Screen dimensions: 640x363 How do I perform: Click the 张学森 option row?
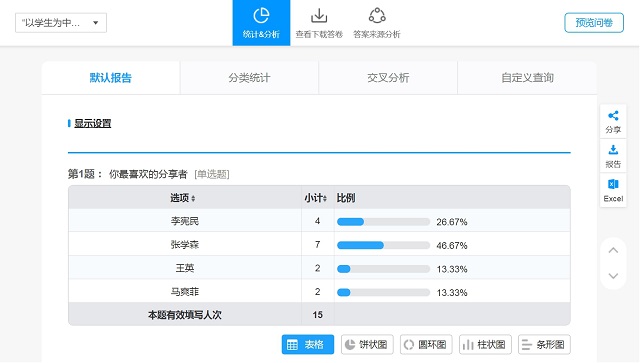319,245
